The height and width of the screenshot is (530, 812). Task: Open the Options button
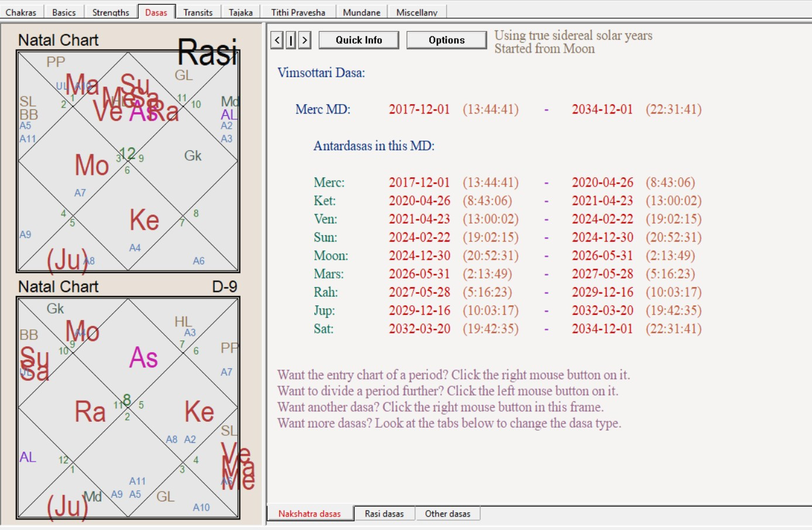pos(446,40)
